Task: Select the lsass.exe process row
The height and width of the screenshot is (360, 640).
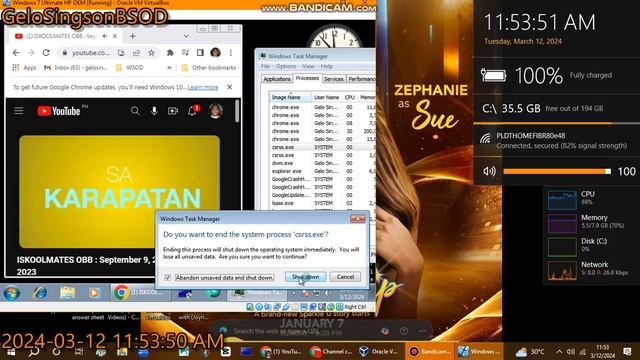Action: pos(322,203)
